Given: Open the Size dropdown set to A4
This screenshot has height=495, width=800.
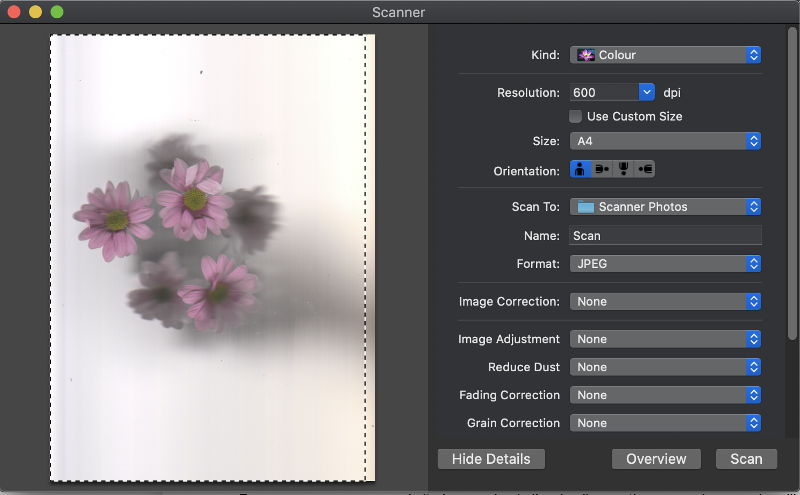Looking at the screenshot, I should (665, 141).
